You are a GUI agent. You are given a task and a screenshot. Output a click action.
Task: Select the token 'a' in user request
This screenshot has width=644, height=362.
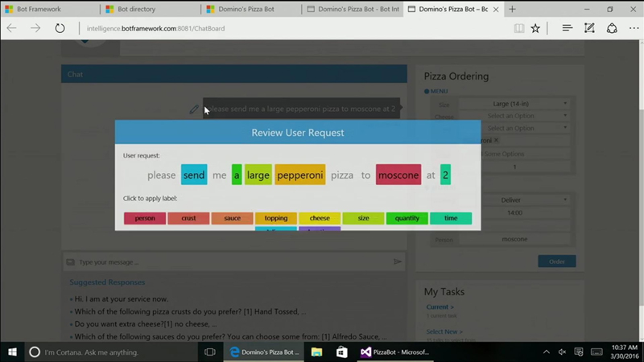click(x=237, y=175)
